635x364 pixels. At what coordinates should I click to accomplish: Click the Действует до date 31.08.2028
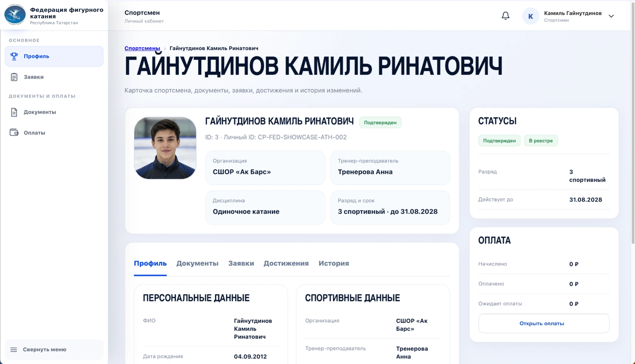click(x=585, y=200)
